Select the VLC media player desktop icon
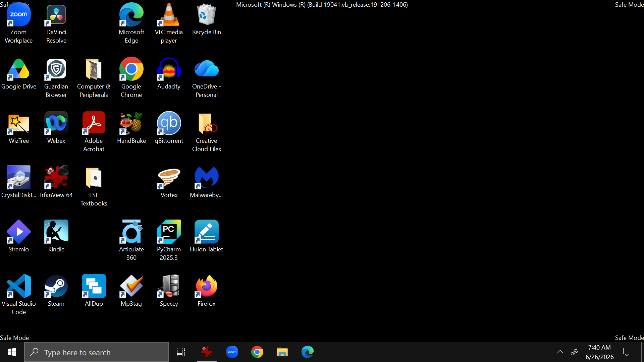The image size is (644, 362). (x=169, y=23)
